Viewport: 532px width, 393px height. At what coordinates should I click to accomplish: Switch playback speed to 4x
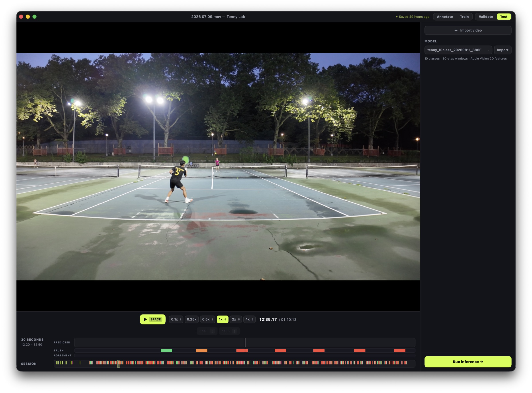(x=249, y=319)
